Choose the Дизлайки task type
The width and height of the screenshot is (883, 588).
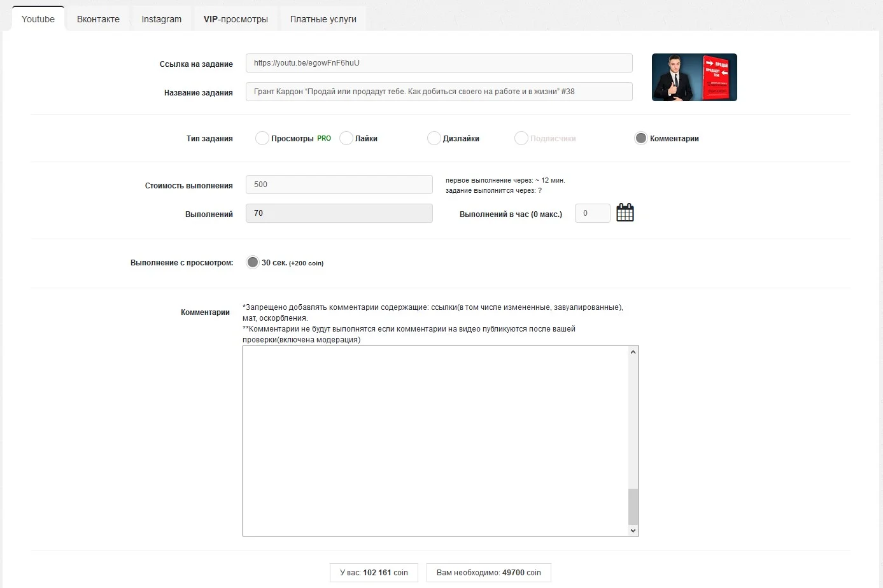click(x=434, y=138)
